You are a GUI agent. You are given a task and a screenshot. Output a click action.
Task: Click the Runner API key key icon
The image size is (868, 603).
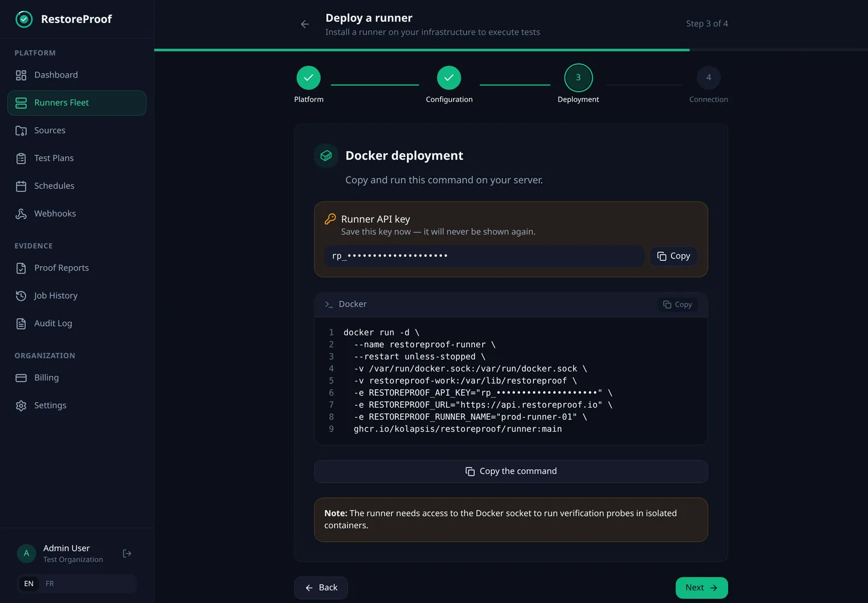[330, 219]
